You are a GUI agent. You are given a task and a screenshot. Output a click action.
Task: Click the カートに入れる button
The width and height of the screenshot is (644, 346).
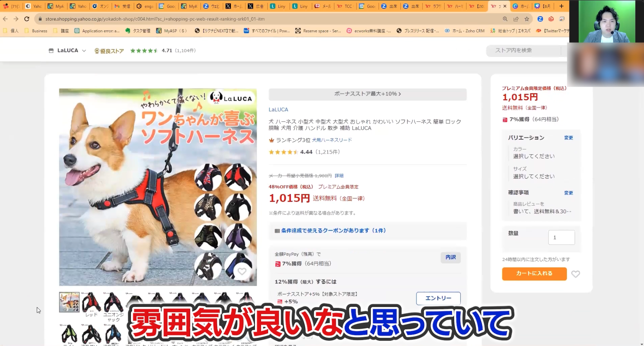pos(534,274)
